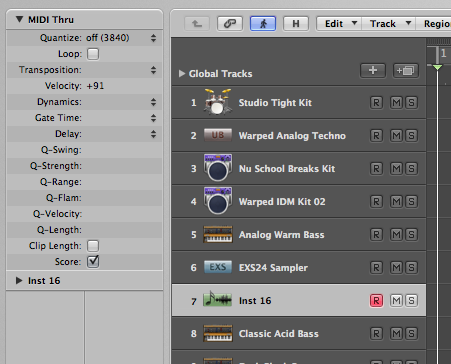This screenshot has width=451, height=364.
Task: Open the Quantize value stepper
Action: click(x=153, y=38)
